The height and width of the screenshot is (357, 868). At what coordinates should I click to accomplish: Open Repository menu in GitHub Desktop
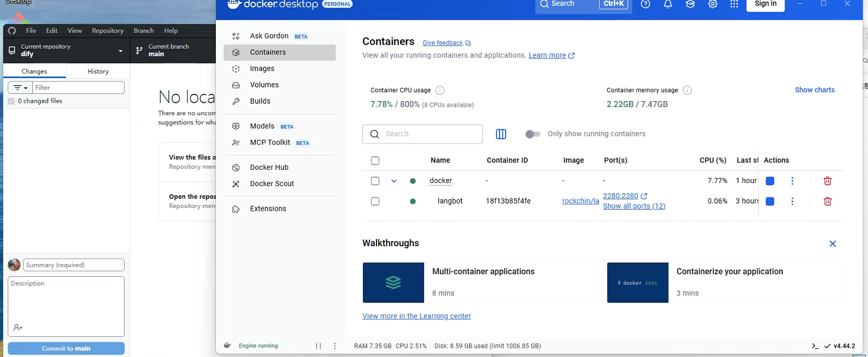click(x=108, y=31)
